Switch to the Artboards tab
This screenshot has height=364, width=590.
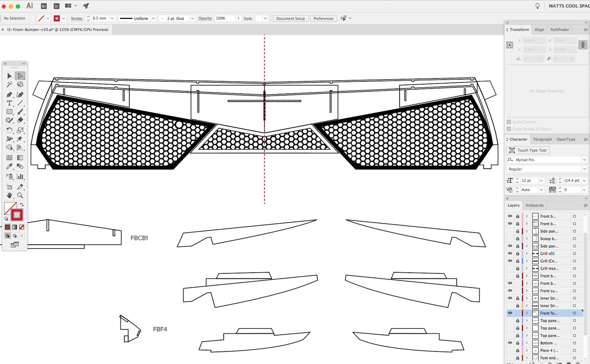click(534, 205)
